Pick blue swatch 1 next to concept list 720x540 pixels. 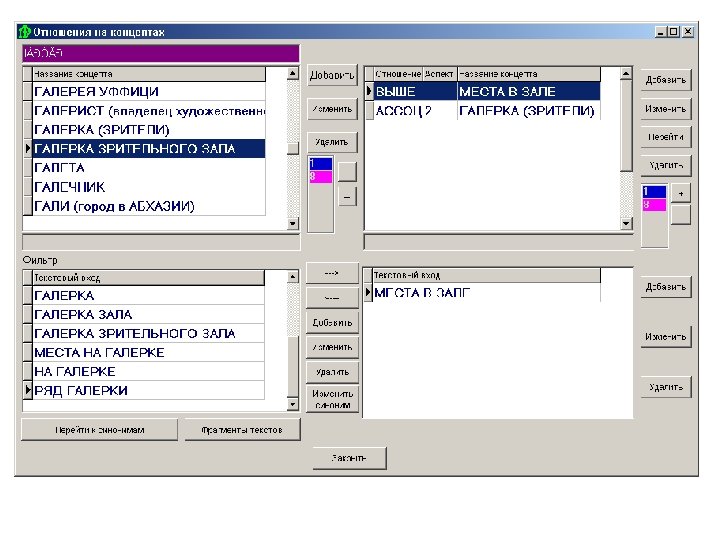click(x=321, y=164)
